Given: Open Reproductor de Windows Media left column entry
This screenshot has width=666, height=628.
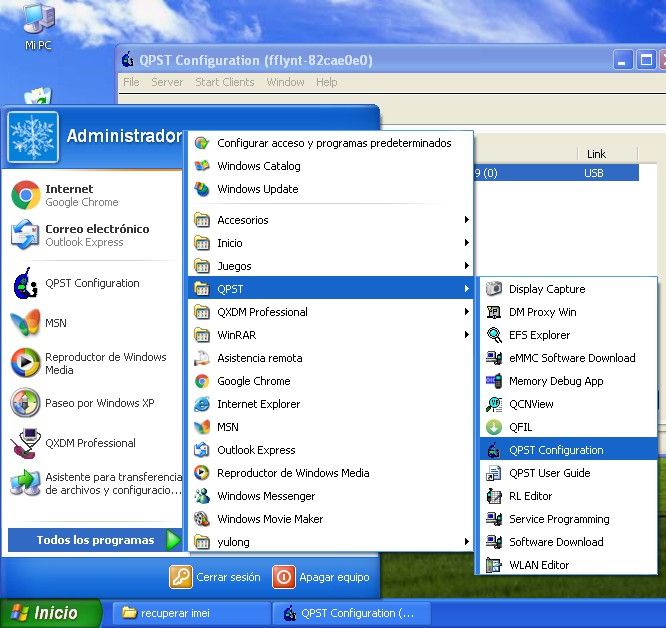Looking at the screenshot, I should (94, 363).
